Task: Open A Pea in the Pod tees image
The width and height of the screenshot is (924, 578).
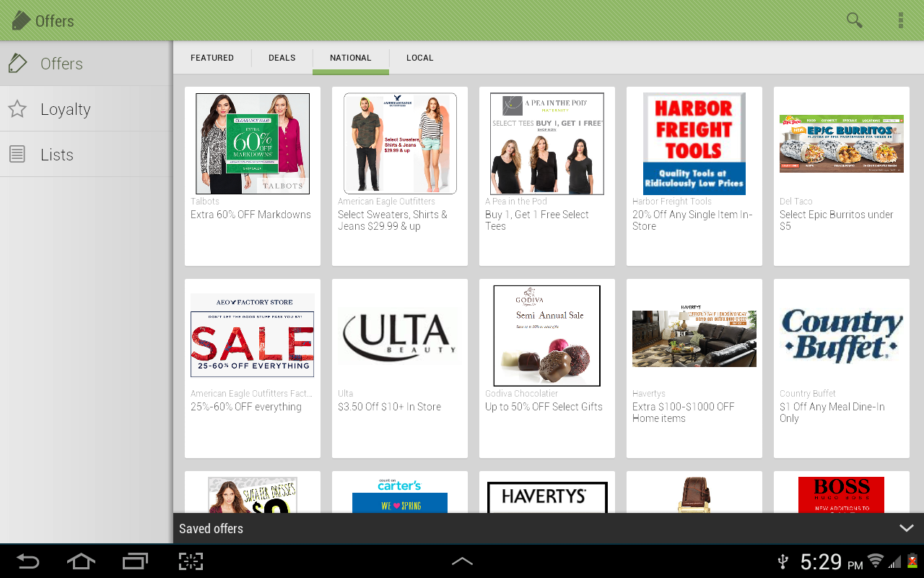Action: pos(547,144)
